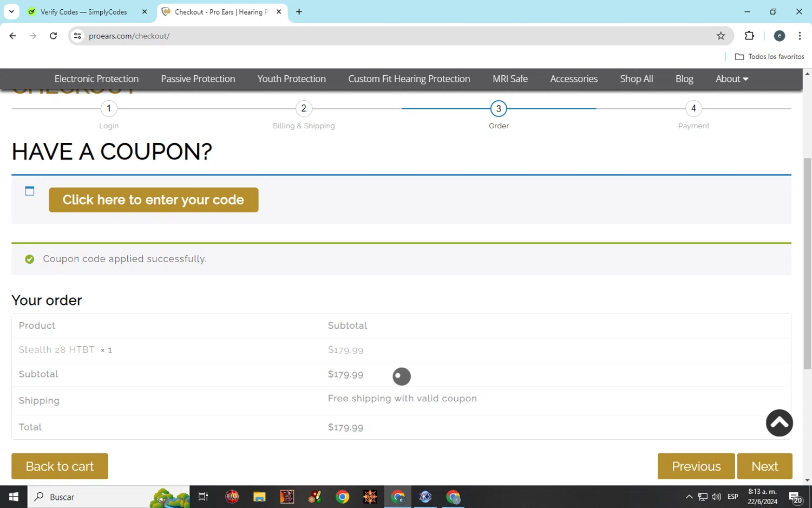The width and height of the screenshot is (812, 508).
Task: Click the Previous button
Action: (x=696, y=466)
